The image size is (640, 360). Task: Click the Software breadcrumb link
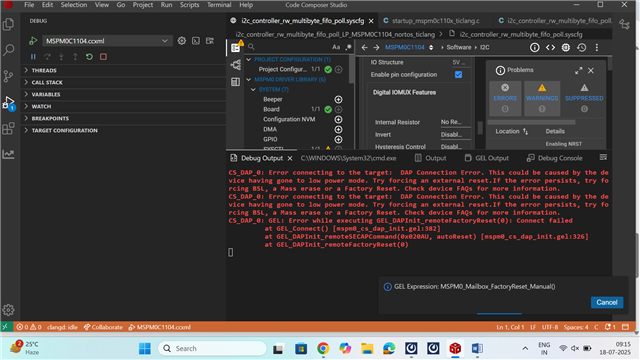click(x=459, y=47)
